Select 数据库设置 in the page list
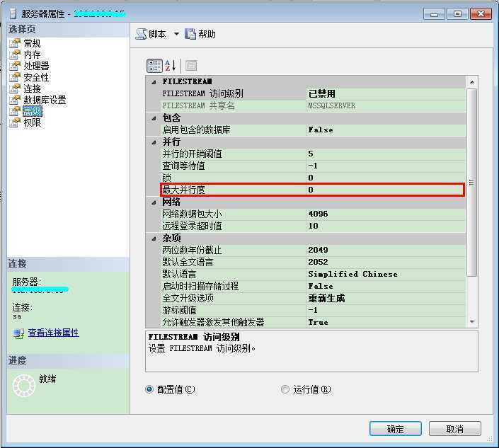Viewport: 499px width, 448px height. tap(45, 100)
